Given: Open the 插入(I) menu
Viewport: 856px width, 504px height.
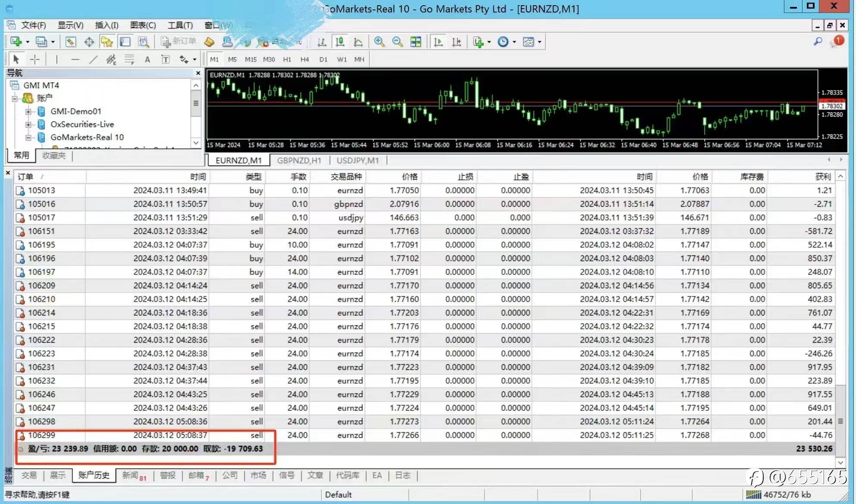Looking at the screenshot, I should pos(106,25).
